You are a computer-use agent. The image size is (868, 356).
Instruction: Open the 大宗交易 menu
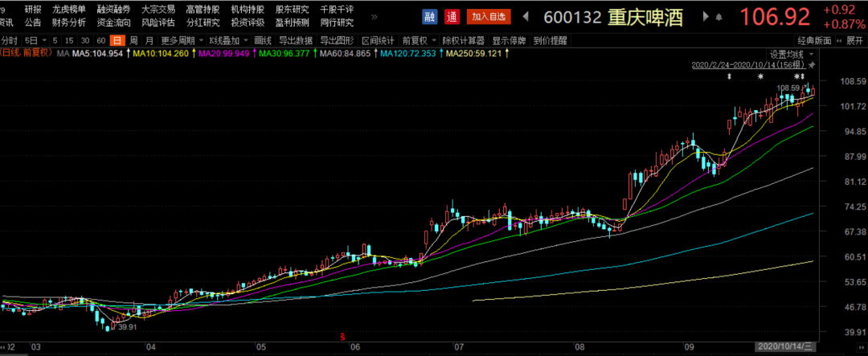[158, 10]
